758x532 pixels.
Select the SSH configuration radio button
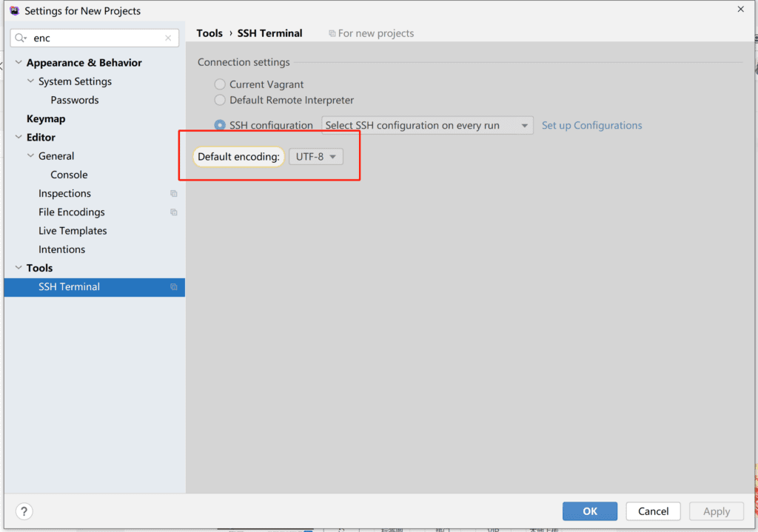220,126
